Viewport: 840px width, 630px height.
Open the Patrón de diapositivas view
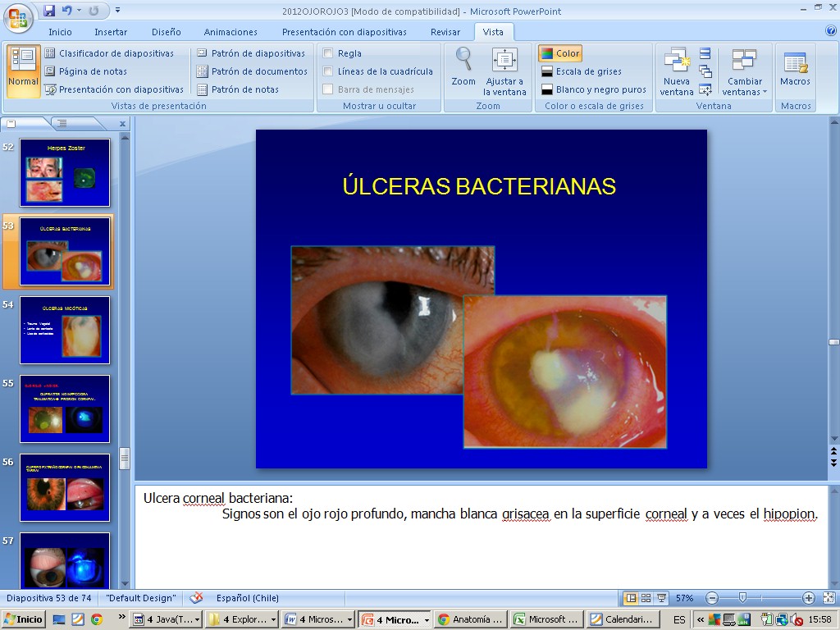tap(251, 53)
